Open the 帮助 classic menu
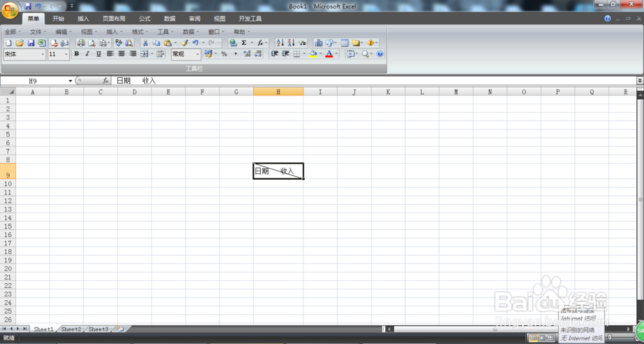This screenshot has width=644, height=344. pos(242,32)
